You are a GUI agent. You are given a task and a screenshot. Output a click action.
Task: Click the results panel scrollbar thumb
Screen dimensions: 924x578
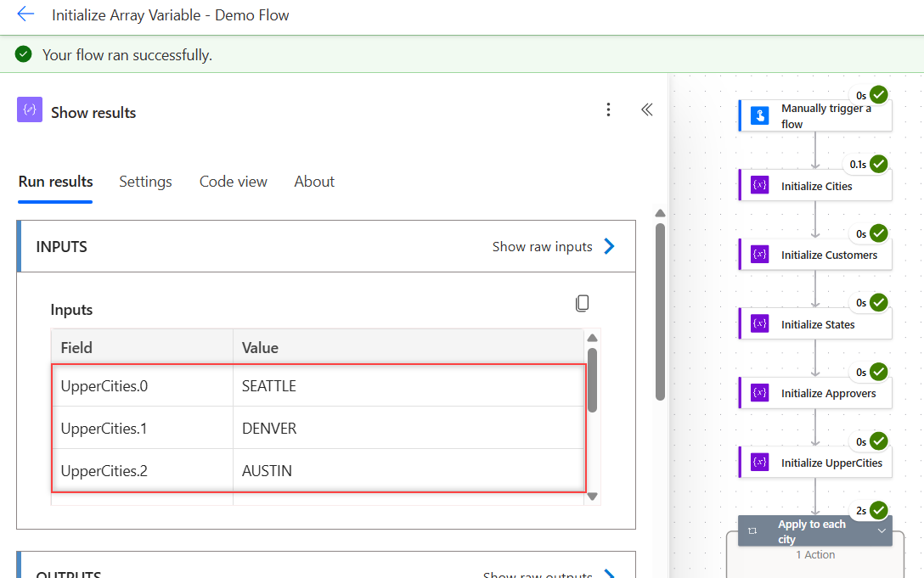click(660, 311)
